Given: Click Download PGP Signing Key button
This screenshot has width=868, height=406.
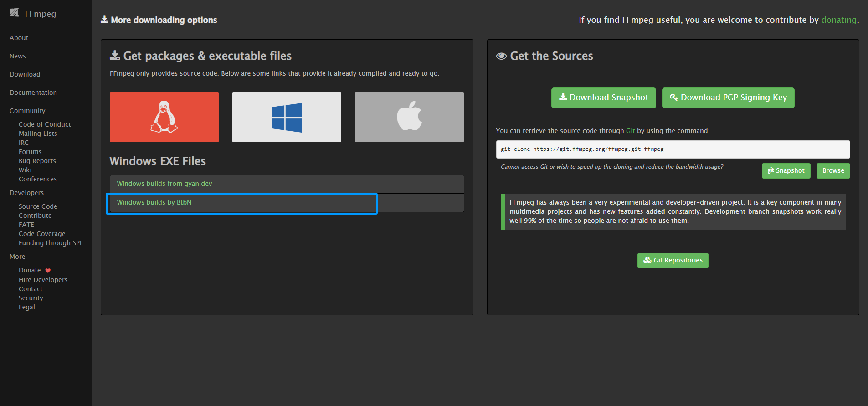Looking at the screenshot, I should tap(728, 98).
